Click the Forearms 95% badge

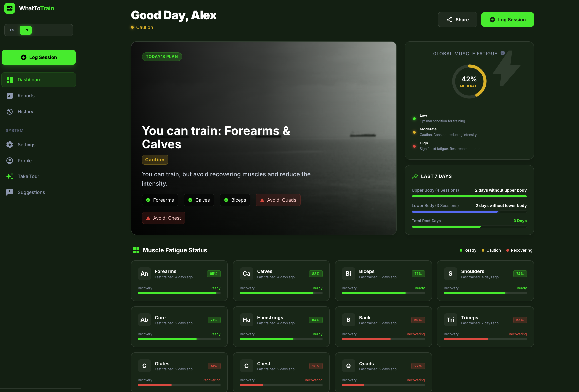point(214,274)
